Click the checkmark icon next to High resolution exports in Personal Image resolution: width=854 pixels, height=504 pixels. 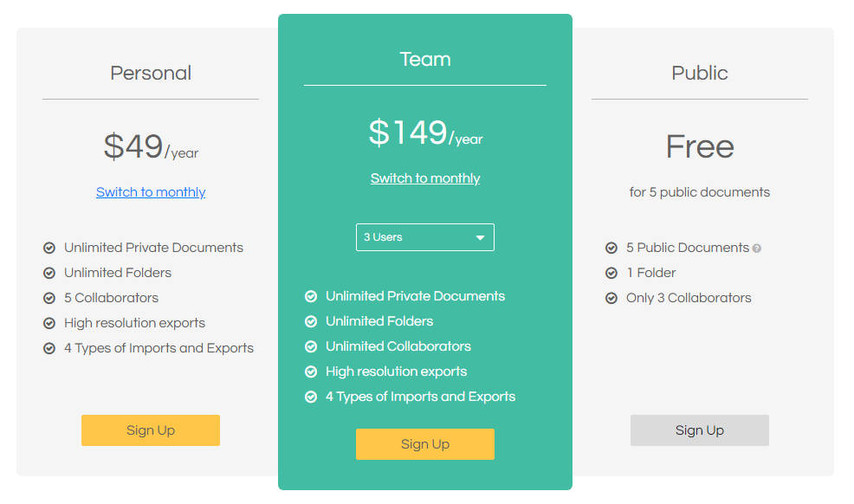[x=49, y=322]
